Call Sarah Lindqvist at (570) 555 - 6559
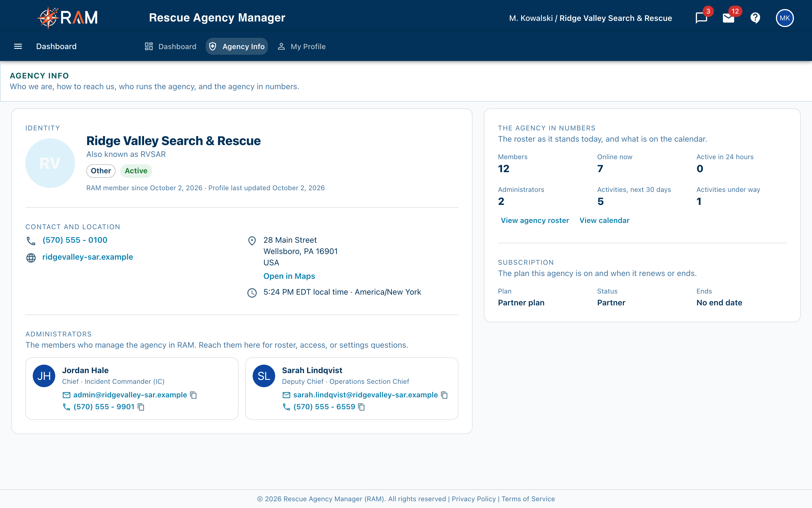This screenshot has height=508, width=812. [324, 407]
